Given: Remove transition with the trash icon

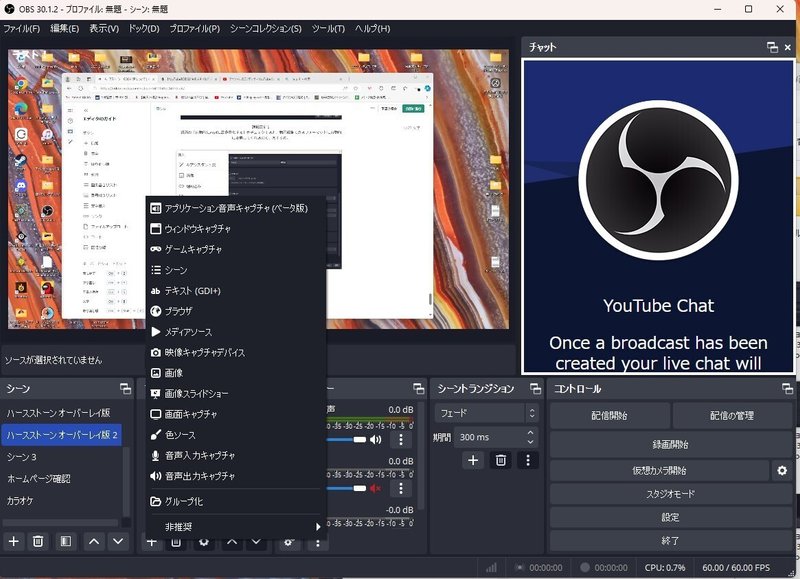Looking at the screenshot, I should click(x=501, y=460).
